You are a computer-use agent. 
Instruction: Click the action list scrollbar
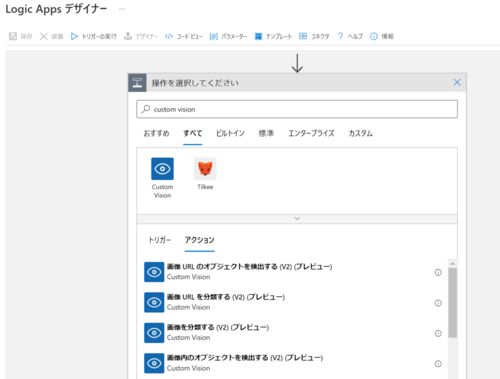click(452, 303)
